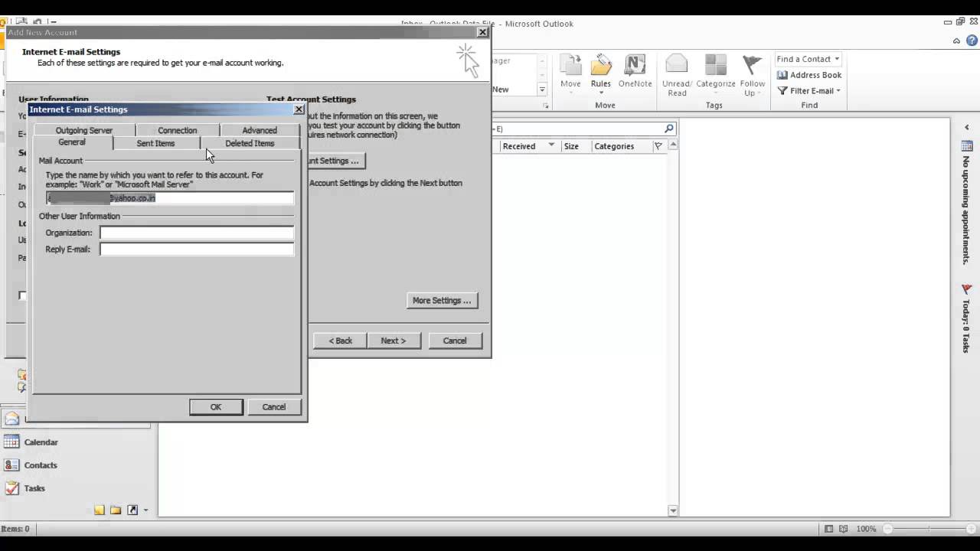Click the Today: 0 Tasks label

tap(966, 326)
